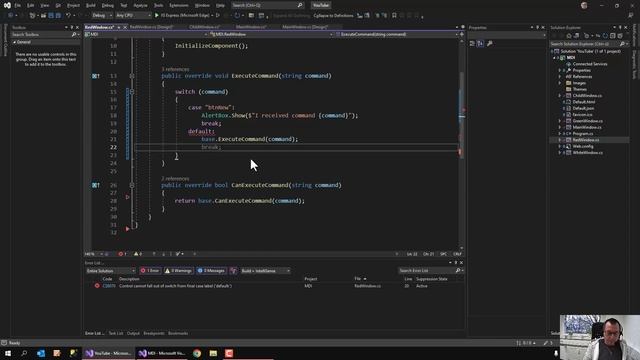Click the Solution Explorer Show All Files icon
Screen dimensions: 640x360
point(620,36)
